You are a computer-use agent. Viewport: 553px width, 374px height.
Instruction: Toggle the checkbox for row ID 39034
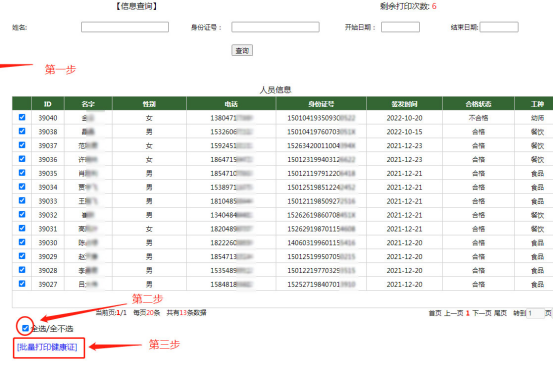pos(22,187)
